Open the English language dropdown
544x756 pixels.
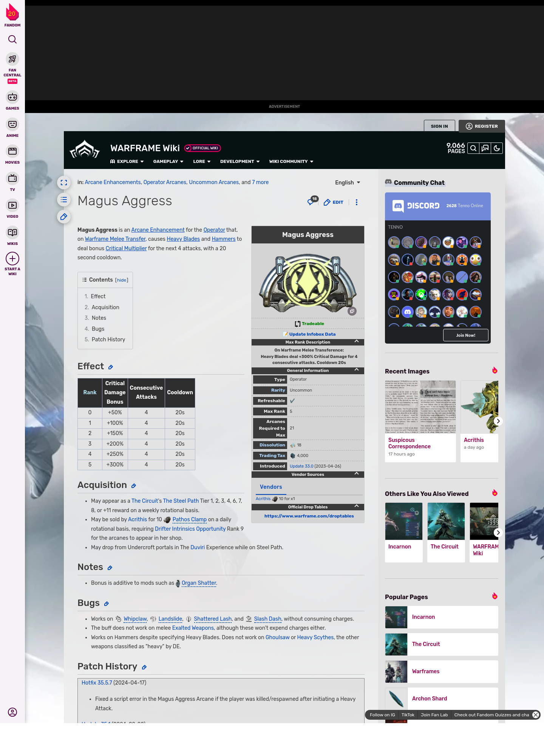(348, 183)
